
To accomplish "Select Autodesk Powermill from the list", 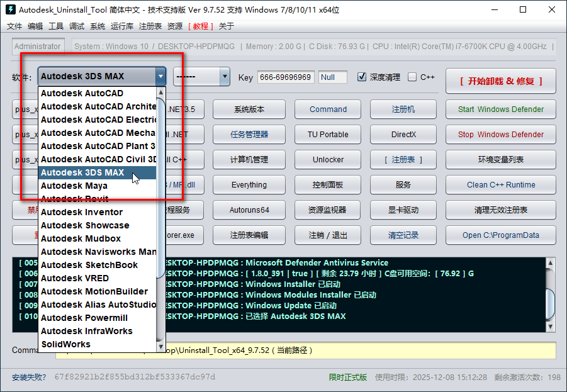I will (98, 318).
